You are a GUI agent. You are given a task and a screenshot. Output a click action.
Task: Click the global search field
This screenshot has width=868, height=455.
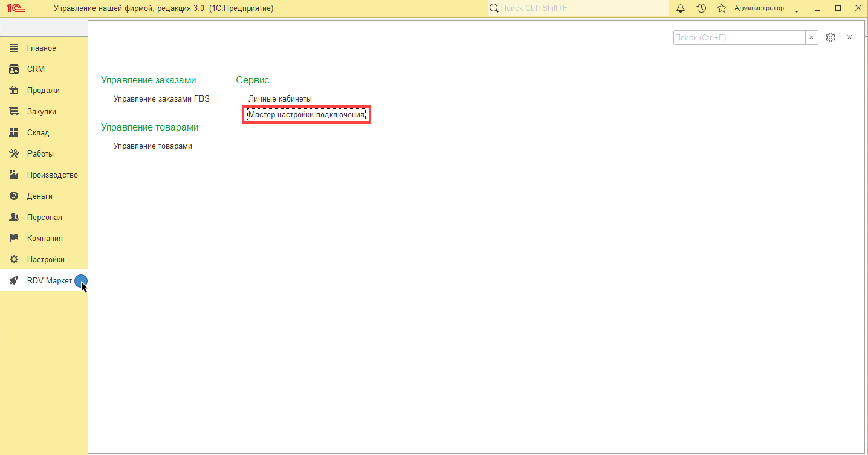578,8
